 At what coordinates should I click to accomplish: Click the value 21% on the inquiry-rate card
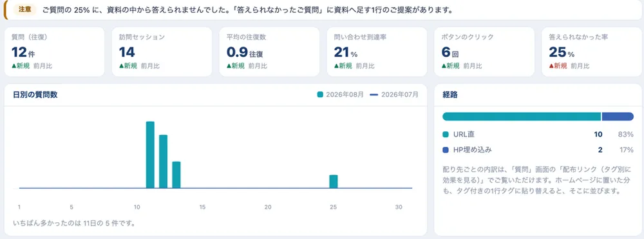coord(346,52)
